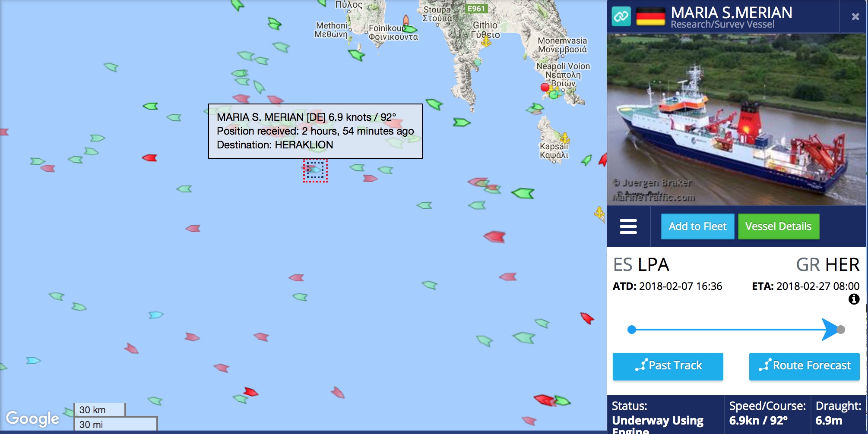The width and height of the screenshot is (868, 434).
Task: Click the 30 km map scale bar
Action: point(99,410)
